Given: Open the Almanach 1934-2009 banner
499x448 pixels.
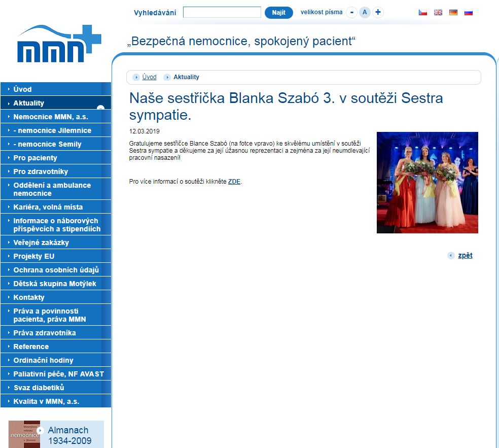Looking at the screenshot, I should point(56,435).
